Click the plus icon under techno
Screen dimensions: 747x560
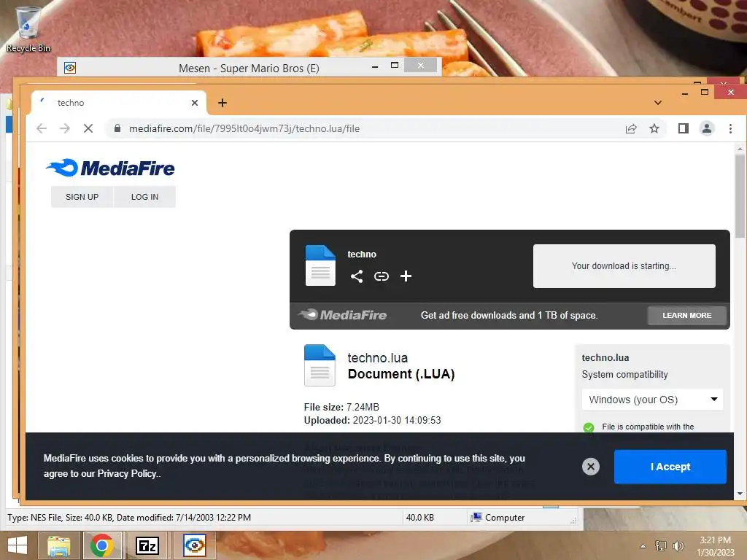[406, 276]
